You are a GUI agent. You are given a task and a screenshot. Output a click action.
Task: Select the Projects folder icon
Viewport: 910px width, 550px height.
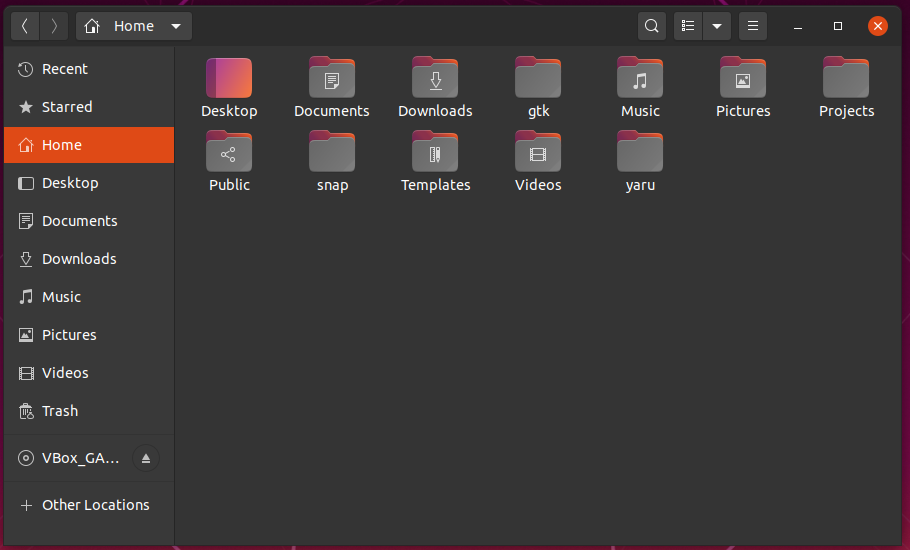tap(846, 78)
